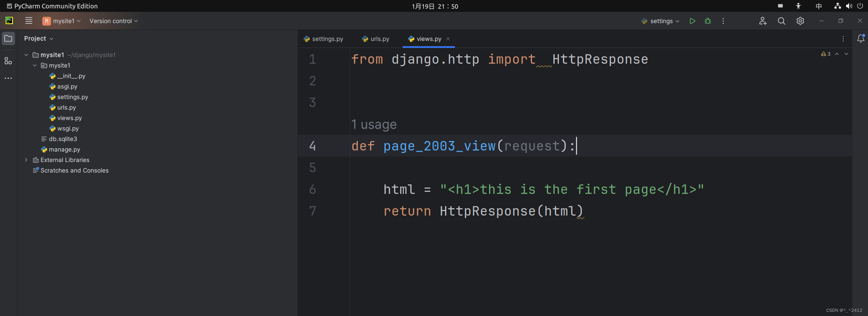
Task: Select settings.py in project tree
Action: pos(69,97)
